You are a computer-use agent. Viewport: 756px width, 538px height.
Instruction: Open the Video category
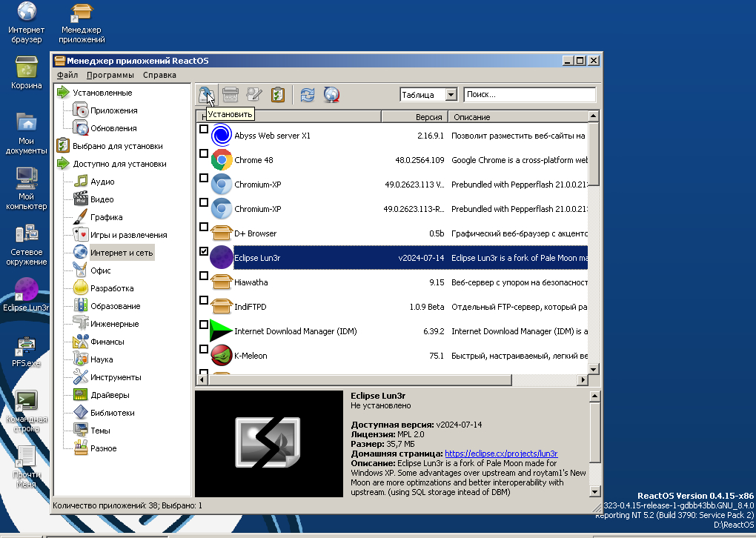(102, 199)
